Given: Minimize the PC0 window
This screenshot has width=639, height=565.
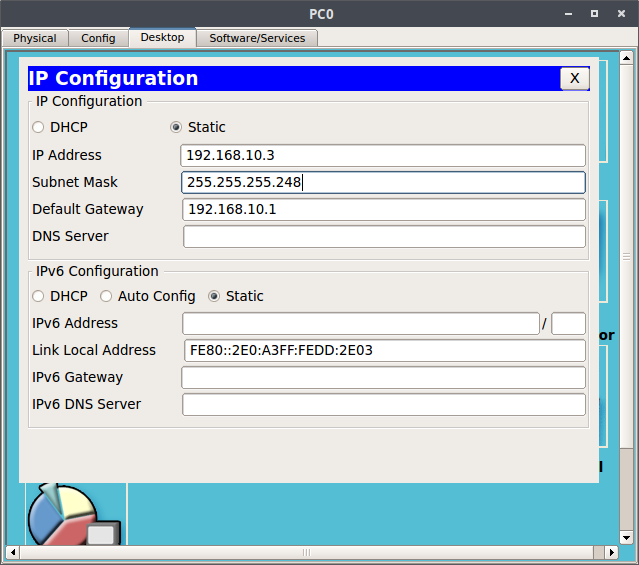Looking at the screenshot, I should point(568,14).
